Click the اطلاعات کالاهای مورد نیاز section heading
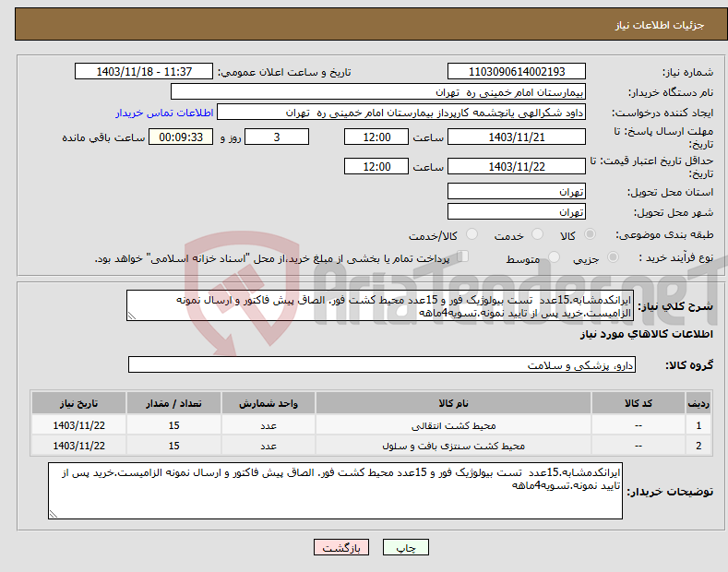The image size is (728, 572). (646, 334)
